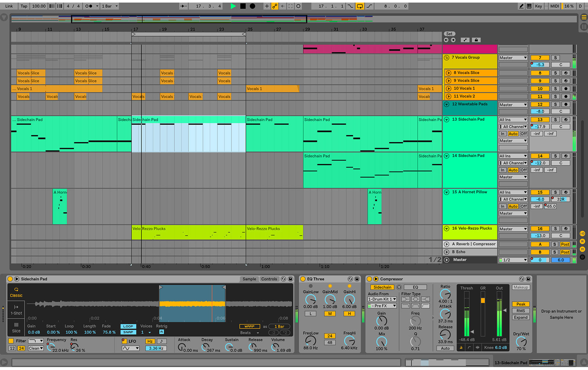Jump to next locator arrow
The image size is (588, 370).
(453, 40)
